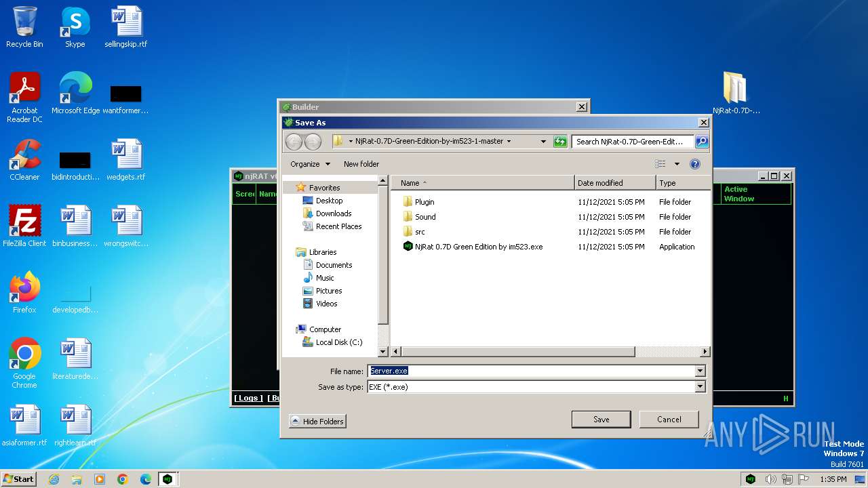Click the njRAT system tray icon
The image size is (868, 488).
click(x=751, y=479)
